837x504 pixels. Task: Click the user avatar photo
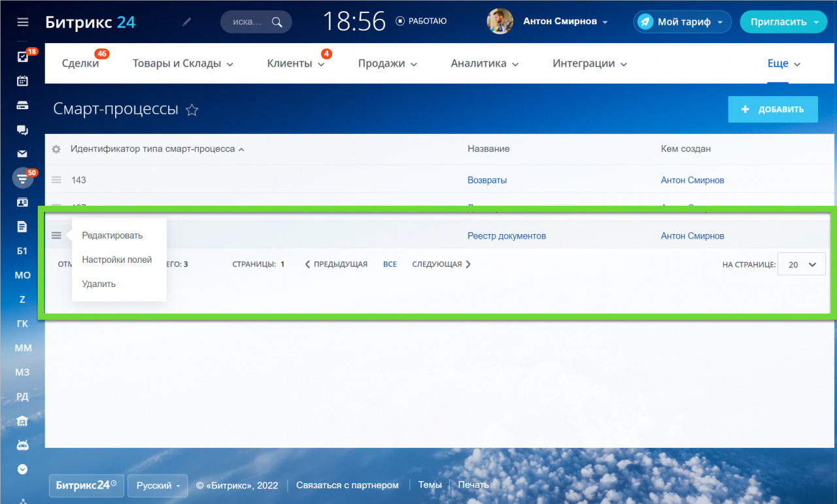(x=500, y=21)
